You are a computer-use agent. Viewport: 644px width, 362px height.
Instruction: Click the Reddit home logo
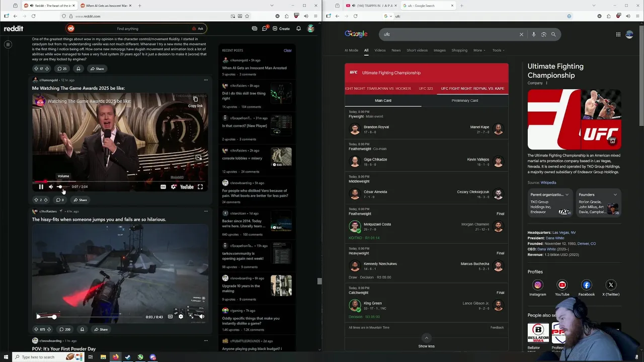[x=14, y=29]
